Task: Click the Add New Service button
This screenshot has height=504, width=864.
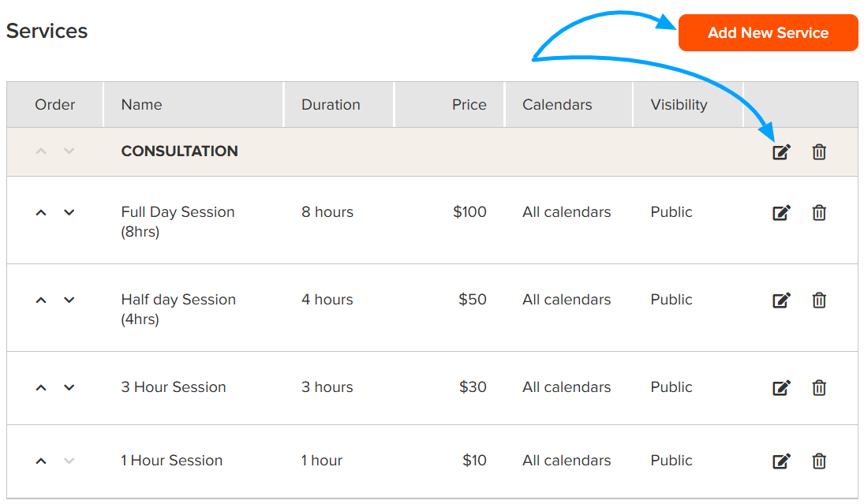Action: click(x=768, y=32)
